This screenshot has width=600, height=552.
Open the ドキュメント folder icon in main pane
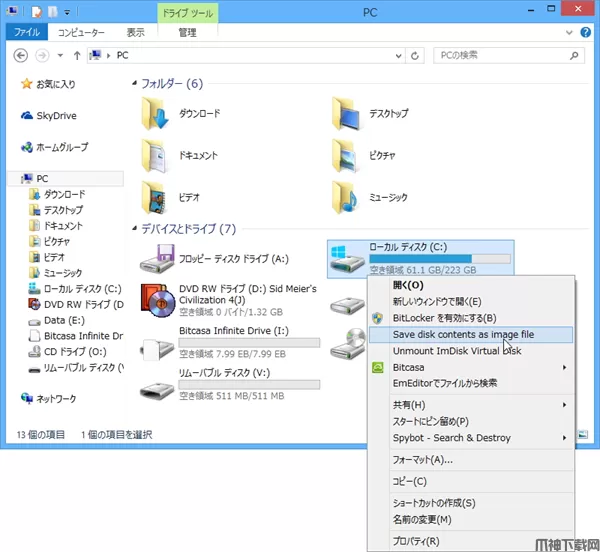point(154,156)
